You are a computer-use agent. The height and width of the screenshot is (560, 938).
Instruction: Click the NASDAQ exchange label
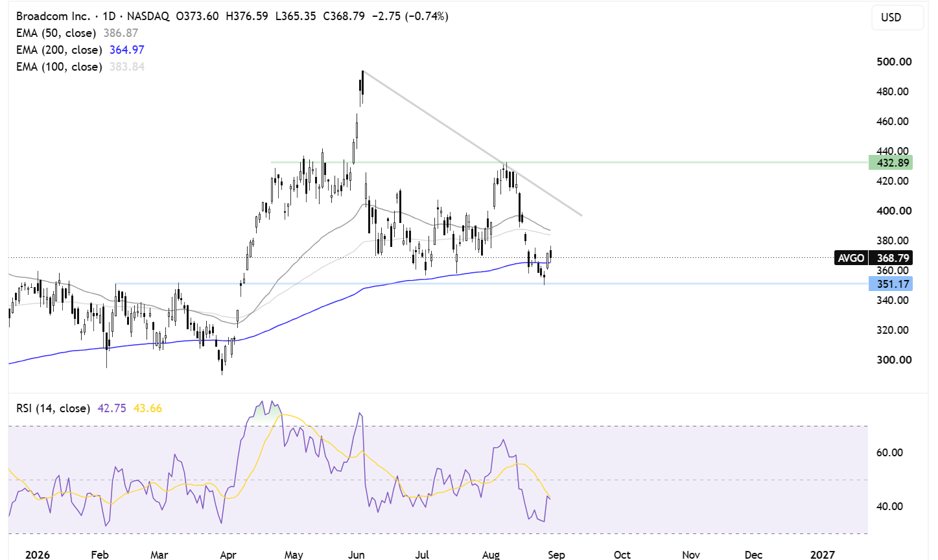[x=148, y=16]
